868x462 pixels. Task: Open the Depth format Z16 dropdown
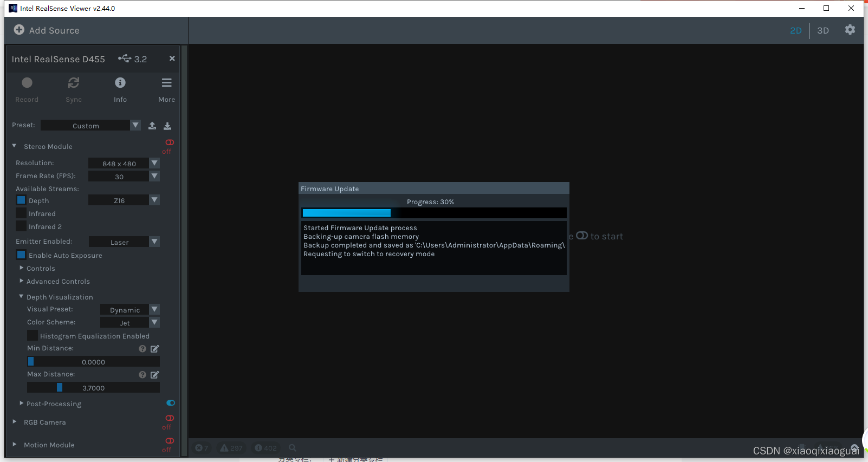click(x=124, y=200)
